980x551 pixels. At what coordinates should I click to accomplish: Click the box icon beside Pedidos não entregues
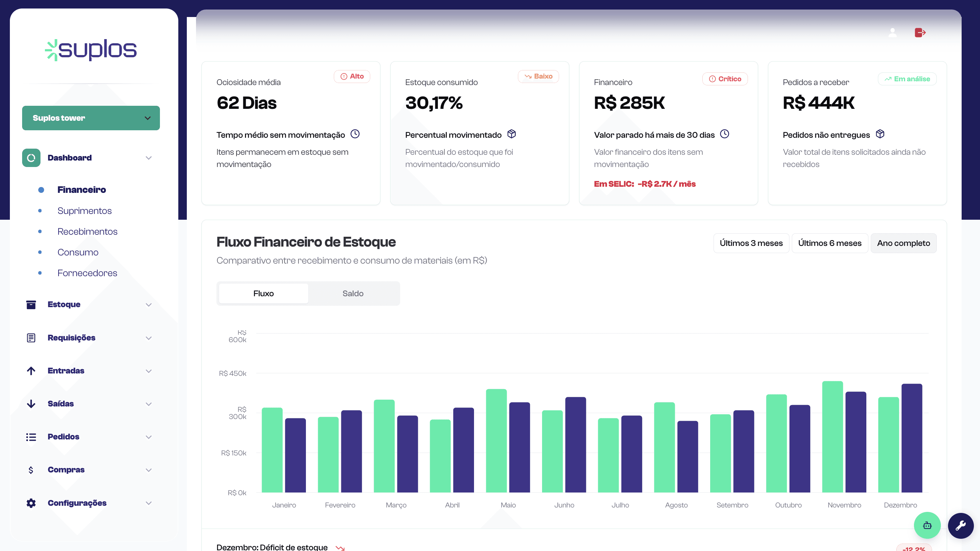(880, 134)
